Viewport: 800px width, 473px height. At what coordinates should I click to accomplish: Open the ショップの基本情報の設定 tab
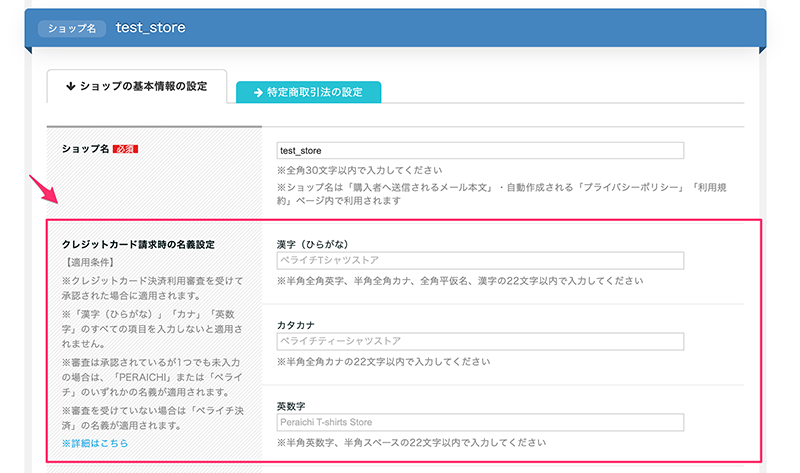click(137, 87)
